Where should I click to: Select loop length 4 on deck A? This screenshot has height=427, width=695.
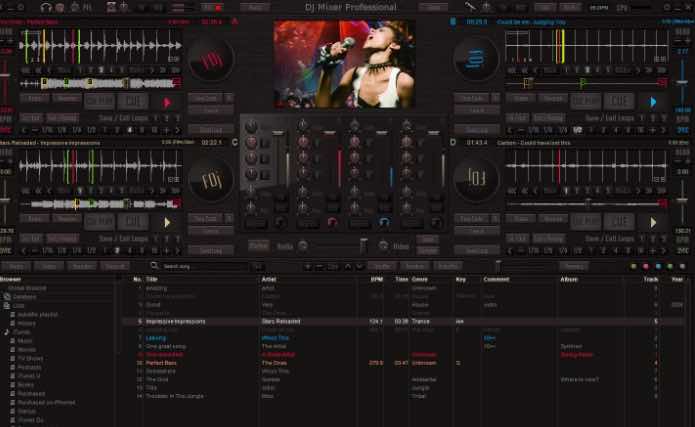tap(130, 130)
